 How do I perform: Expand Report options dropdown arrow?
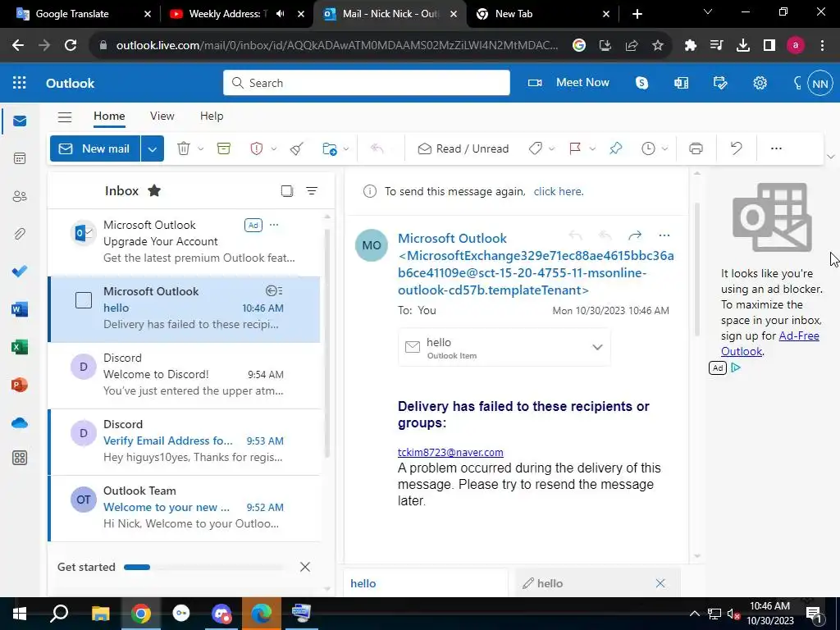click(274, 148)
